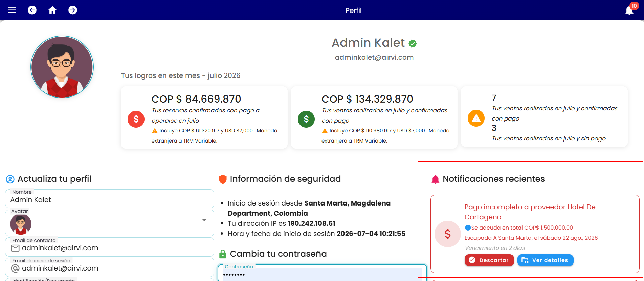The image size is (644, 281).
Task: Go back with the left arrow icon
Action: (x=32, y=10)
